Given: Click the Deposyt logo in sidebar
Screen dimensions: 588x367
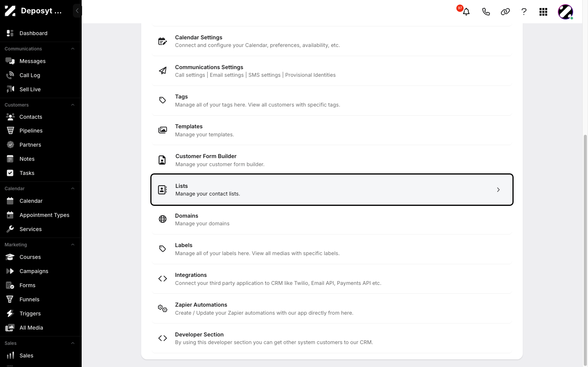Looking at the screenshot, I should [x=10, y=11].
